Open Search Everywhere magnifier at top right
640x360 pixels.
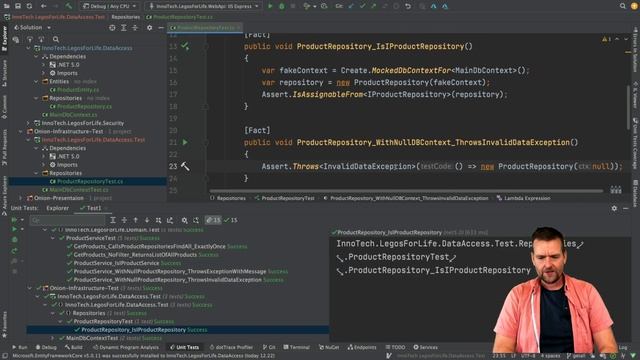622,6
